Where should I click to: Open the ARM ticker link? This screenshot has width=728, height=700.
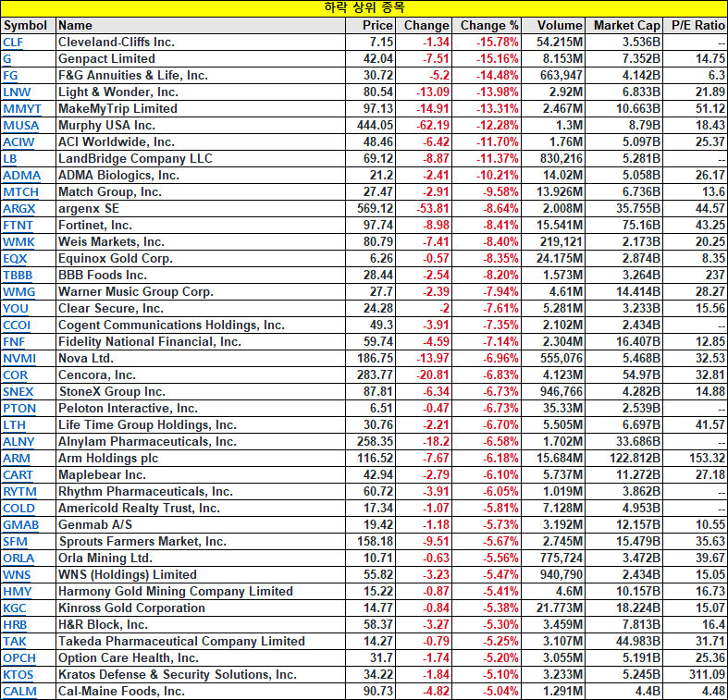coord(17,459)
